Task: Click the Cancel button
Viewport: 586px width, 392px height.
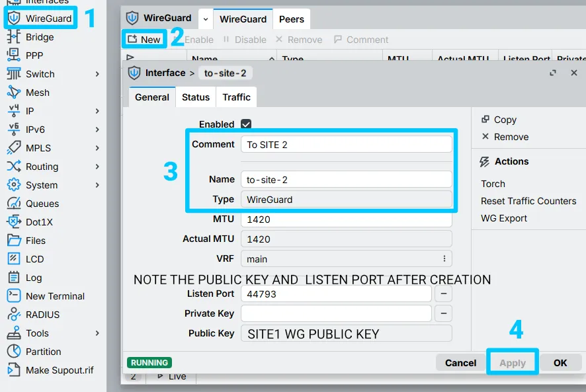Action: pos(460,362)
